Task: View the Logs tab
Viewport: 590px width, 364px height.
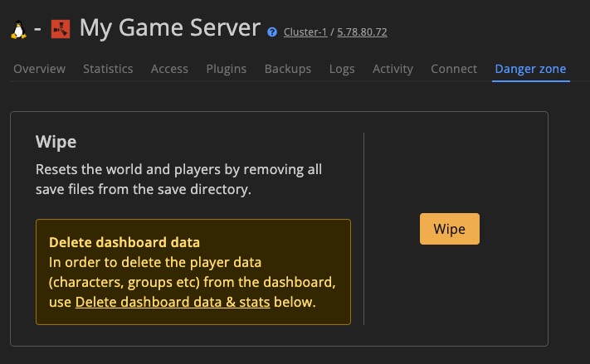Action: (x=342, y=69)
